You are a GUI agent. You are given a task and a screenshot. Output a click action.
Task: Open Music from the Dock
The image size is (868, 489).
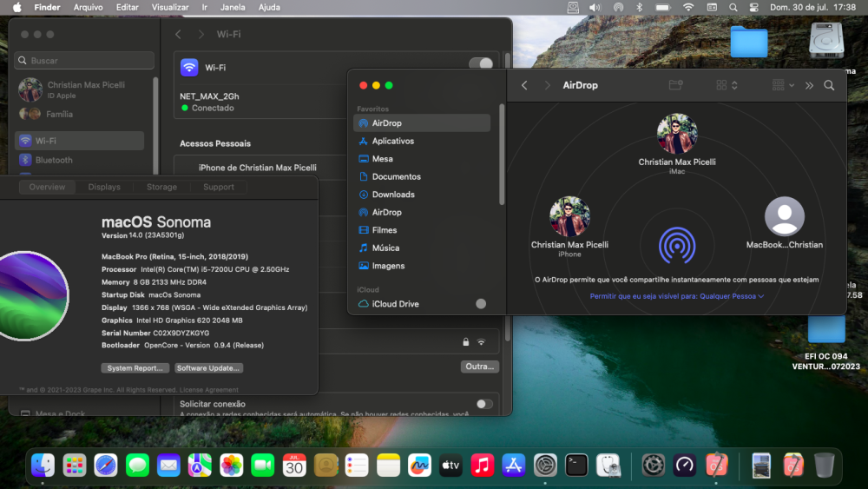click(482, 466)
